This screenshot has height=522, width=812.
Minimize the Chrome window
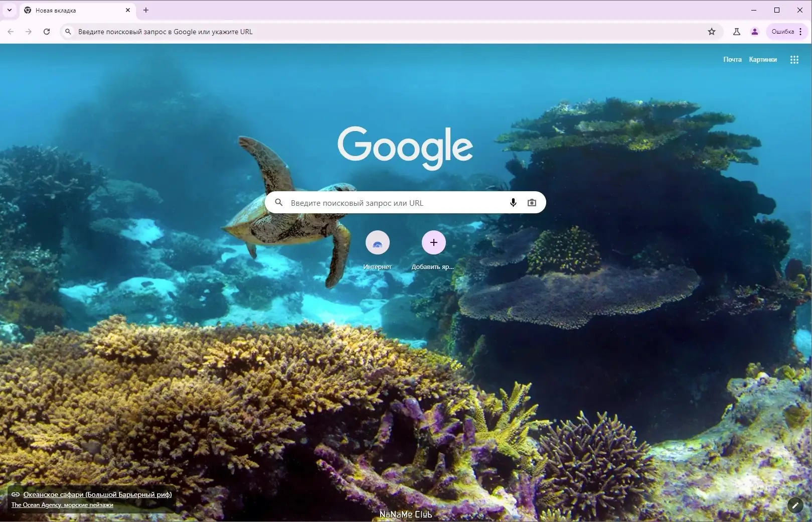tap(754, 10)
